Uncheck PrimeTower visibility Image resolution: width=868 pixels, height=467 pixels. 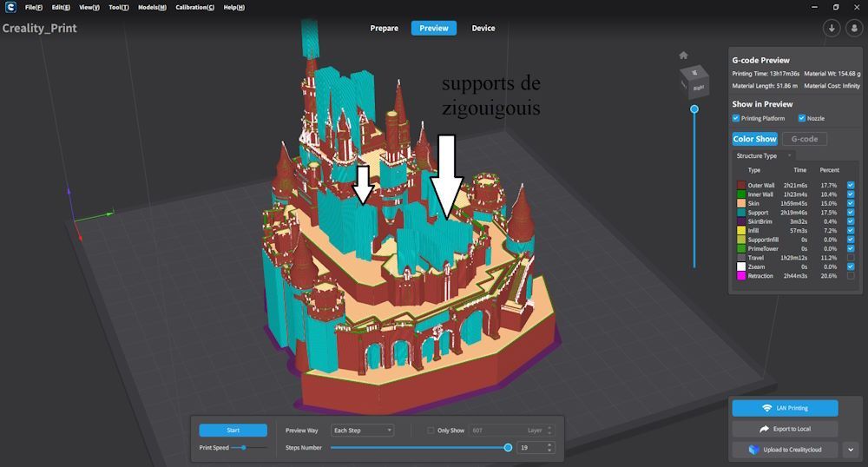tap(851, 248)
